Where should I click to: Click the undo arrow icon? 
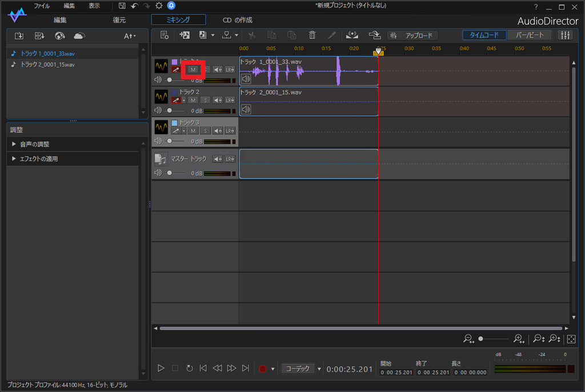coord(135,6)
